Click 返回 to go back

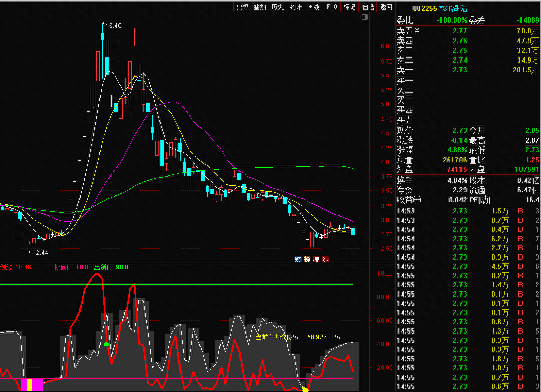pos(386,7)
